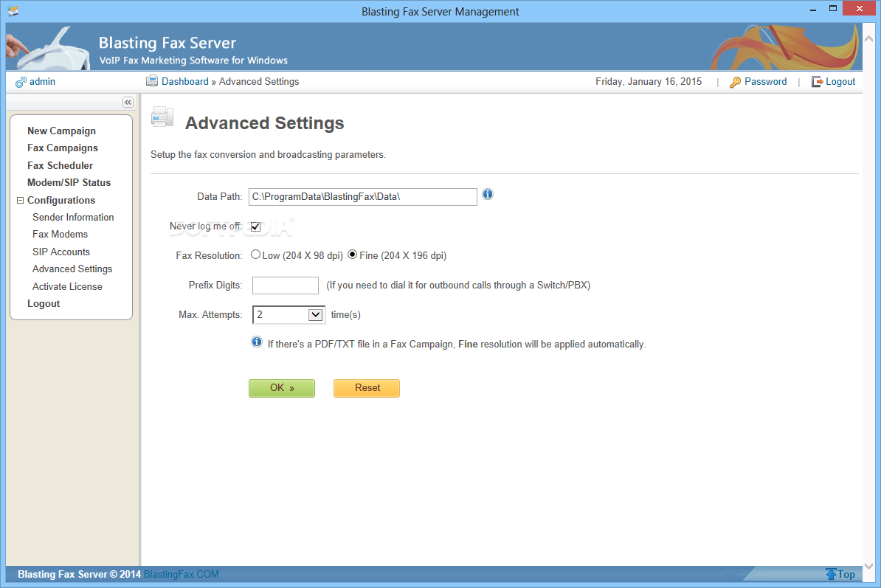
Task: Collapse the sidebar with the double-arrow icon
Action: (x=128, y=103)
